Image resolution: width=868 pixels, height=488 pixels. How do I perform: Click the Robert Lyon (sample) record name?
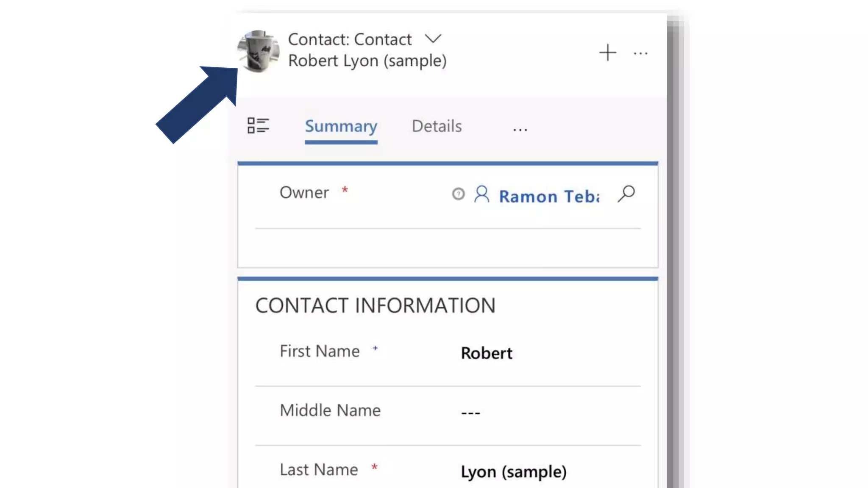tap(367, 61)
